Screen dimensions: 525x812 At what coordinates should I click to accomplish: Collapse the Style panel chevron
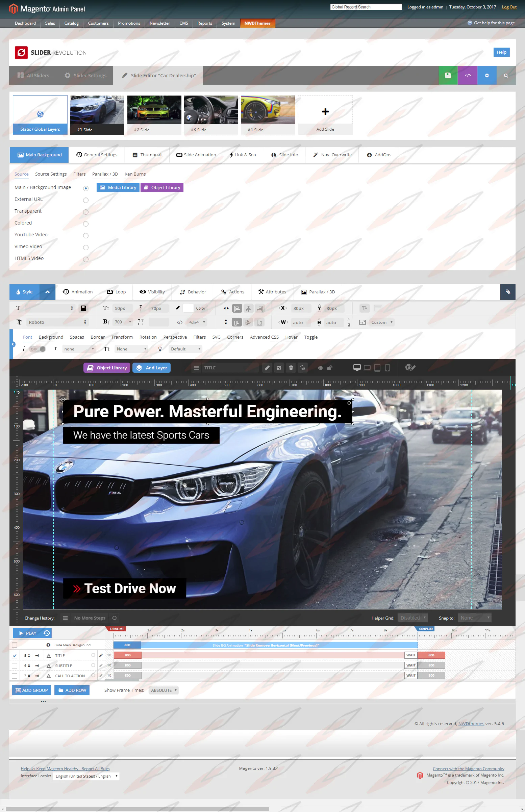(47, 292)
